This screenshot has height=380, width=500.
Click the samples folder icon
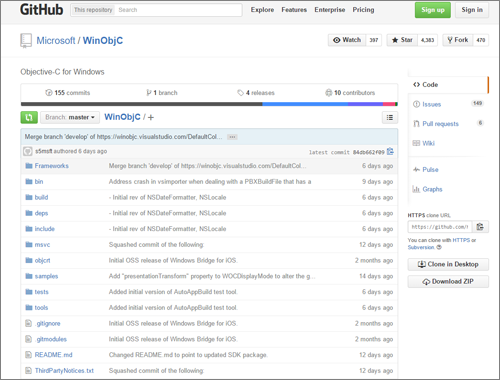(29, 276)
